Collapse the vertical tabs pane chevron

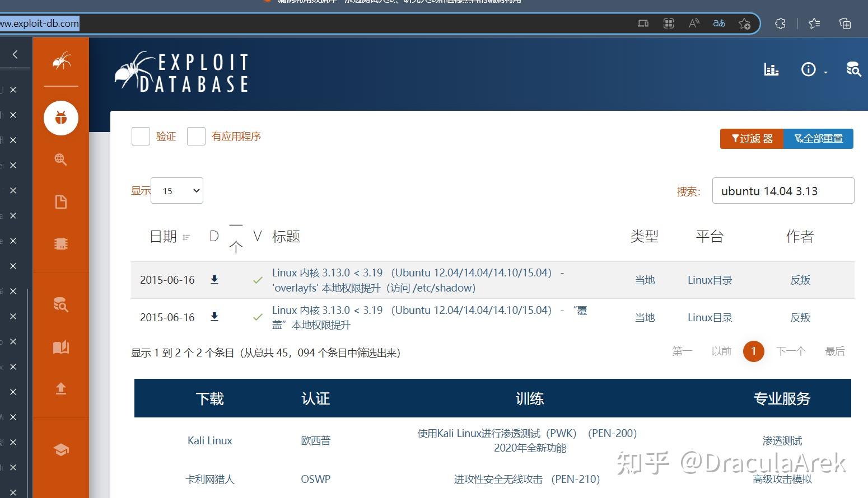coord(15,54)
